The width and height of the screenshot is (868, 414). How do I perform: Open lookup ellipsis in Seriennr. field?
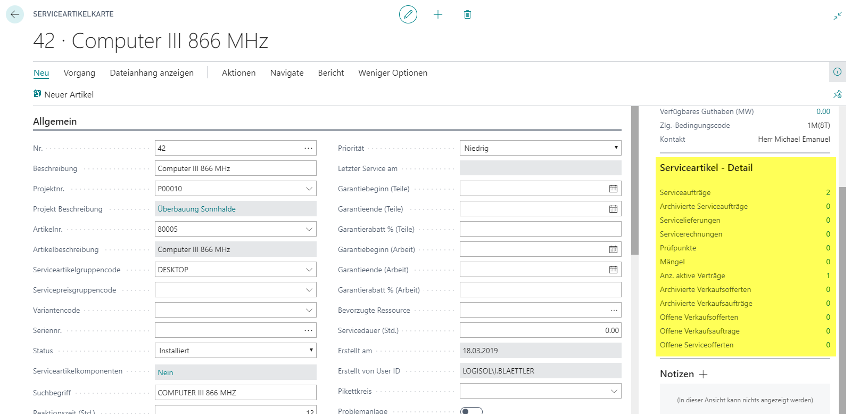pos(308,330)
